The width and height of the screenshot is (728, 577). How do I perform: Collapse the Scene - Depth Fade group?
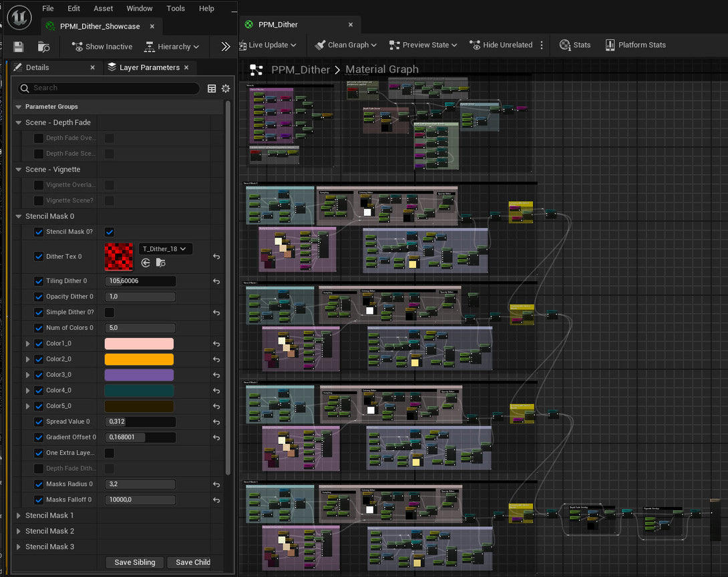tap(19, 123)
